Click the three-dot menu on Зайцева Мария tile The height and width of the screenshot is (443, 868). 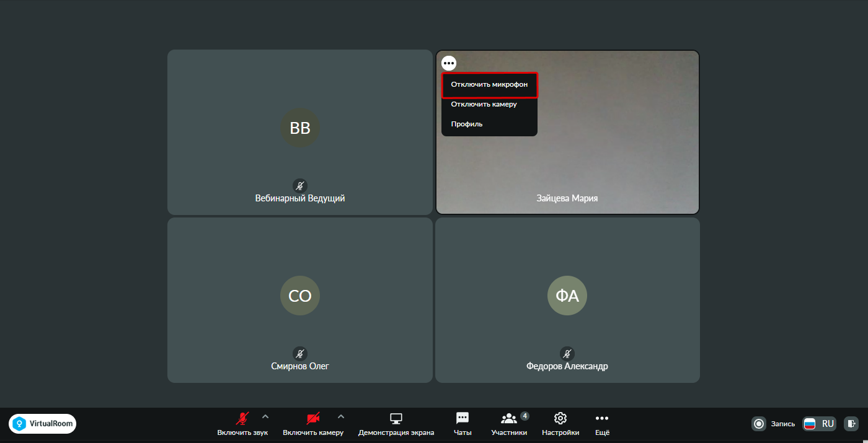[449, 63]
